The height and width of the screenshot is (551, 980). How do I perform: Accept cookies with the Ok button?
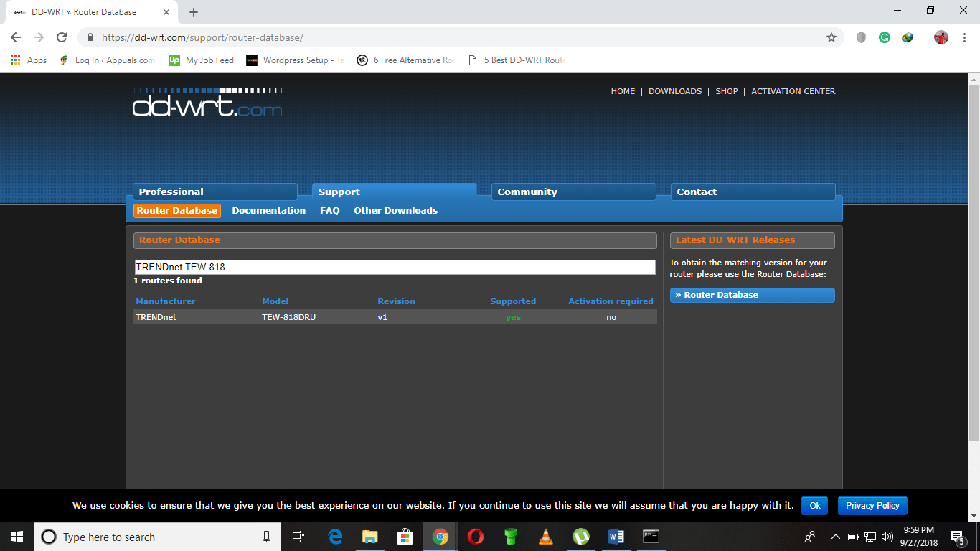pos(815,506)
